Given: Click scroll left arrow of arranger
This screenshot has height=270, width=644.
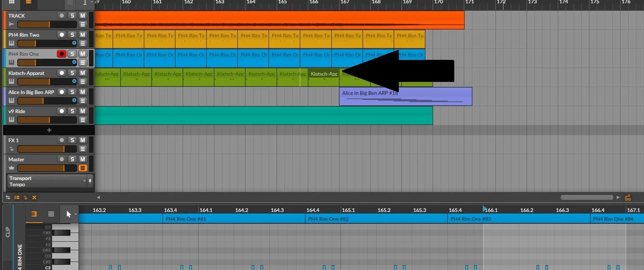Looking at the screenshot, I should pyautogui.click(x=98, y=198).
